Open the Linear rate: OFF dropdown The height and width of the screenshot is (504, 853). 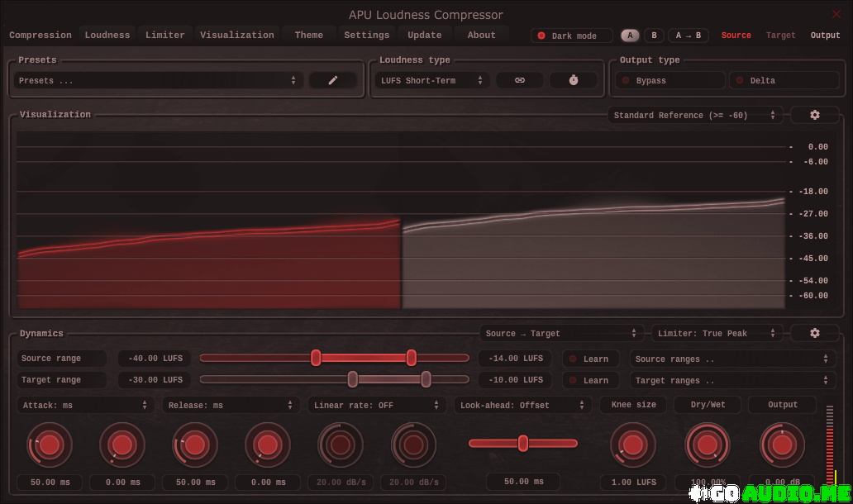(376, 405)
